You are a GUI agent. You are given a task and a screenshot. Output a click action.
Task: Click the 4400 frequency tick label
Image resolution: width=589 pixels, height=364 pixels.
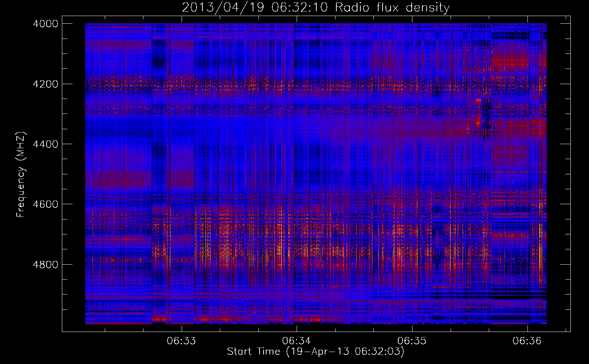tap(46, 144)
